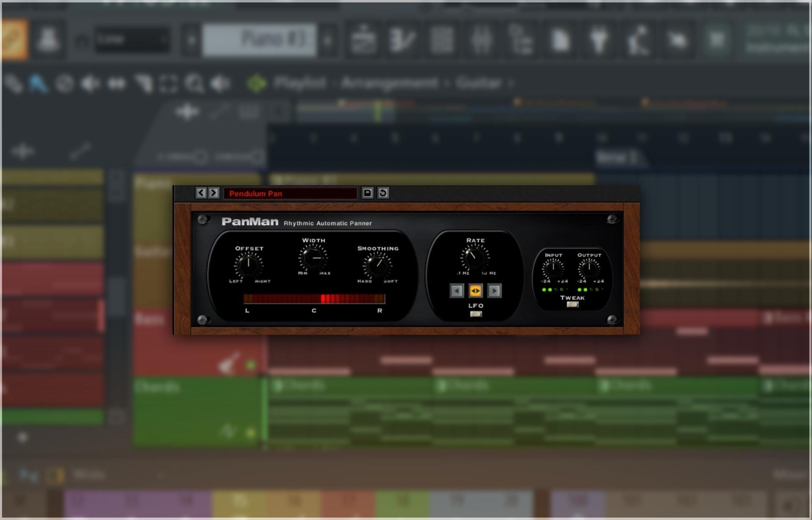Screen dimensions: 812x520
Task: Click 'Arrangement' in the playlist breadcrumb
Action: [390, 83]
